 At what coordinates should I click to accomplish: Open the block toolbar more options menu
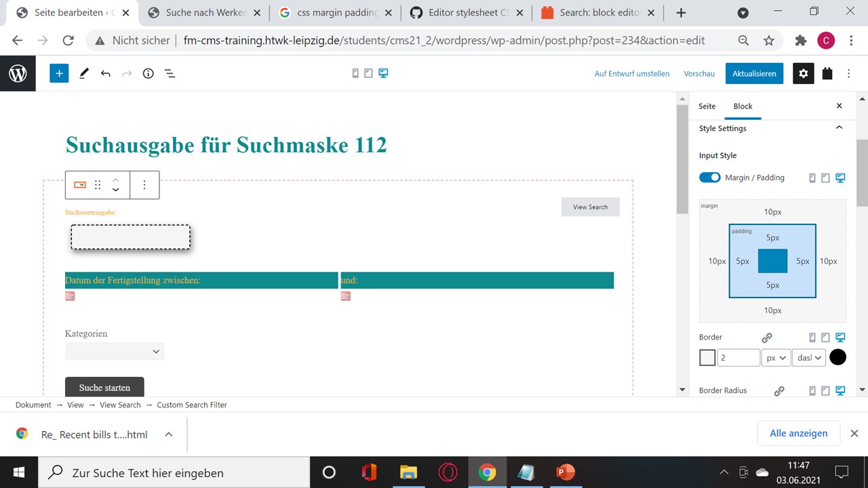pos(144,185)
